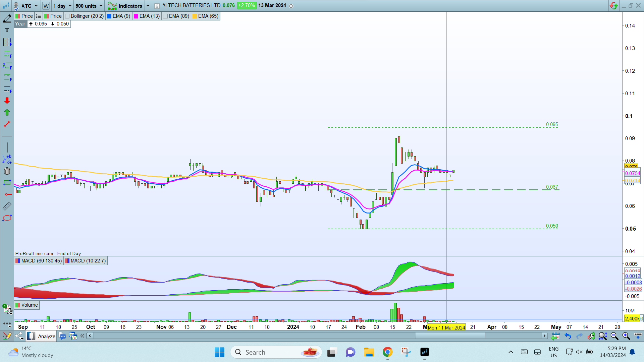Select the green rectangle drawing tool
644x362 pixels.
coord(7,183)
